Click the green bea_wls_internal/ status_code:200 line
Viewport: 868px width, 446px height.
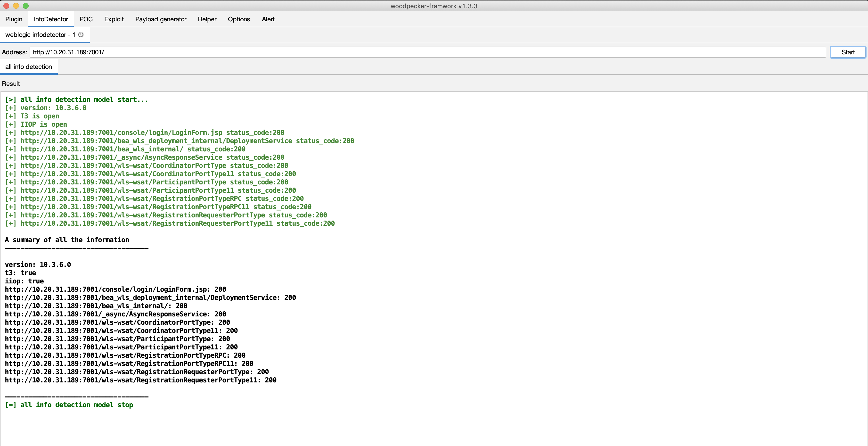(125, 149)
